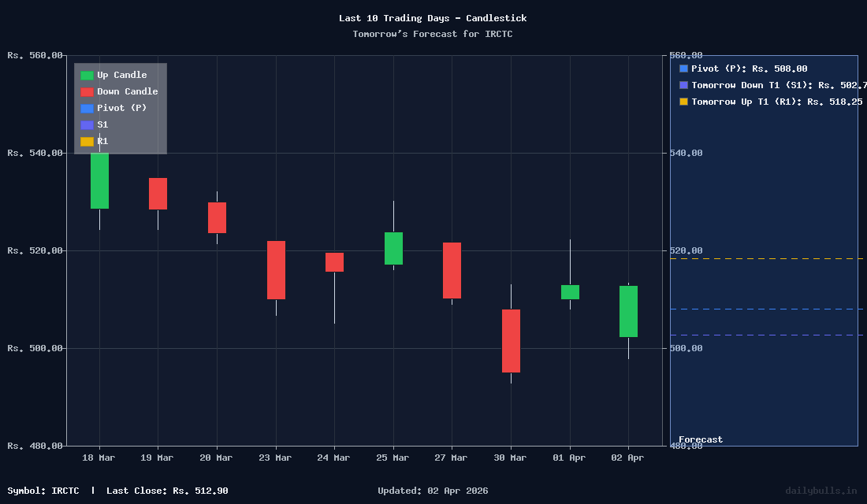Click the Tomorrow Down T1 (S1) marker

pos(683,85)
